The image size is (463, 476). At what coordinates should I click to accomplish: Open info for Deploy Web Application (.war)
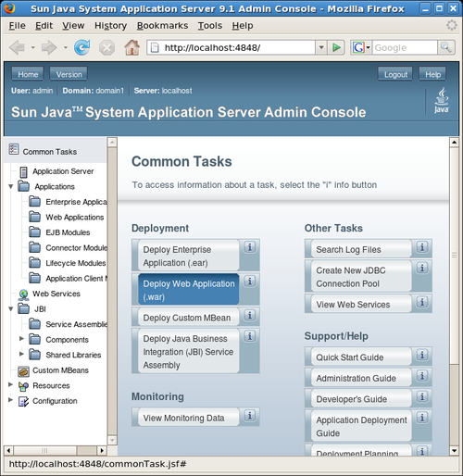tap(250, 281)
